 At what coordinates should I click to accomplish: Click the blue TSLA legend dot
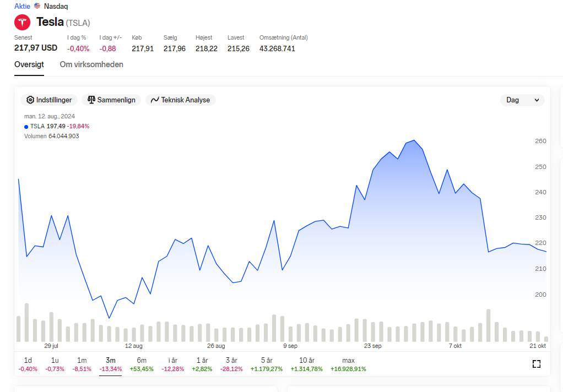[26, 127]
